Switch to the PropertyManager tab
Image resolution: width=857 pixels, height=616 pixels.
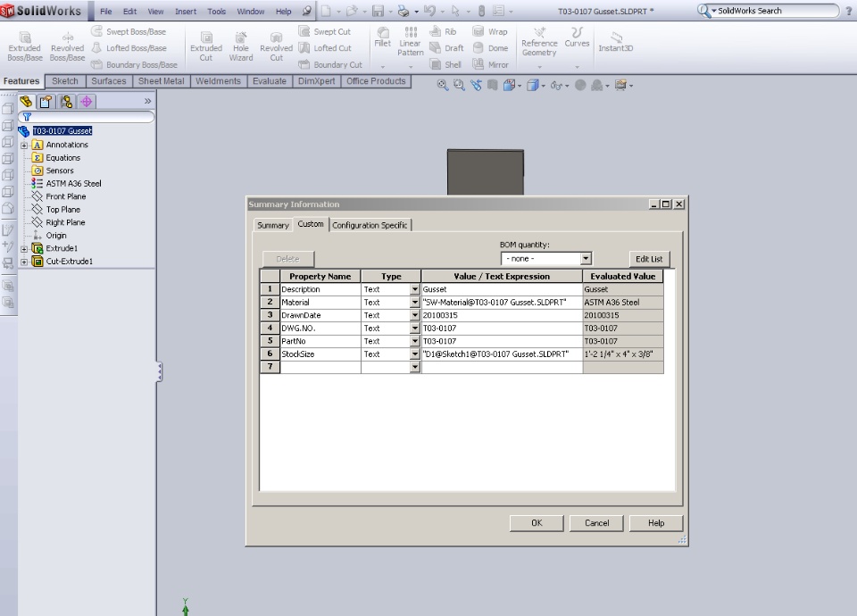(46, 102)
